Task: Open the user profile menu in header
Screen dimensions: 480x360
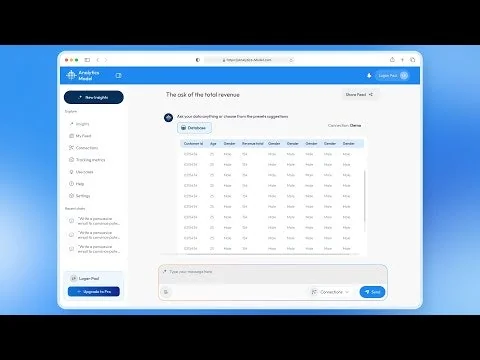Action: (392, 76)
